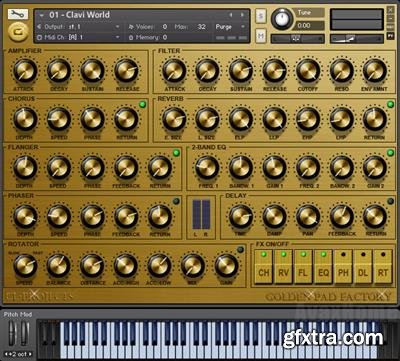The height and width of the screenshot is (361, 400).
Task: Click the Delay Feedback knob
Action: tap(342, 216)
